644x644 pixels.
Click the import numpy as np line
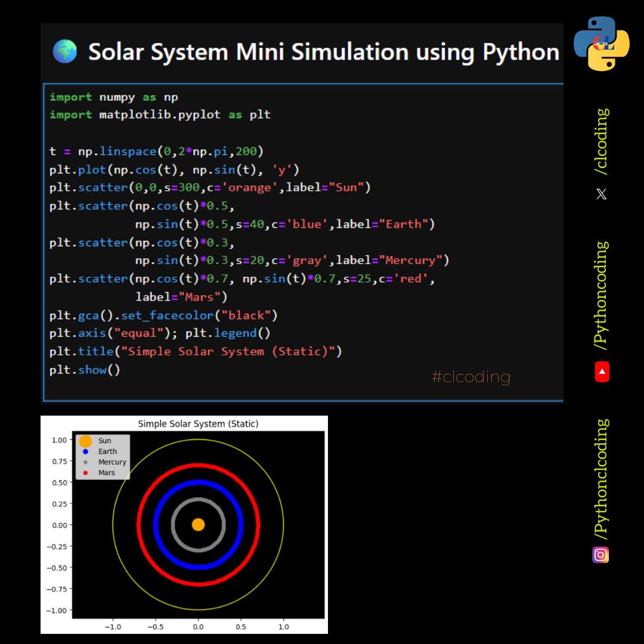coord(114,97)
